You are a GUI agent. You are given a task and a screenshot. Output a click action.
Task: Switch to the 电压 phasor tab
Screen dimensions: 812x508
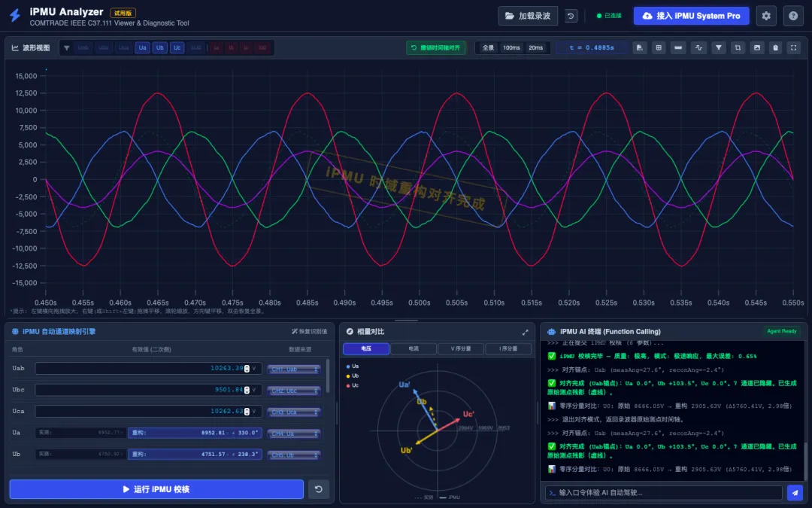[x=366, y=349]
